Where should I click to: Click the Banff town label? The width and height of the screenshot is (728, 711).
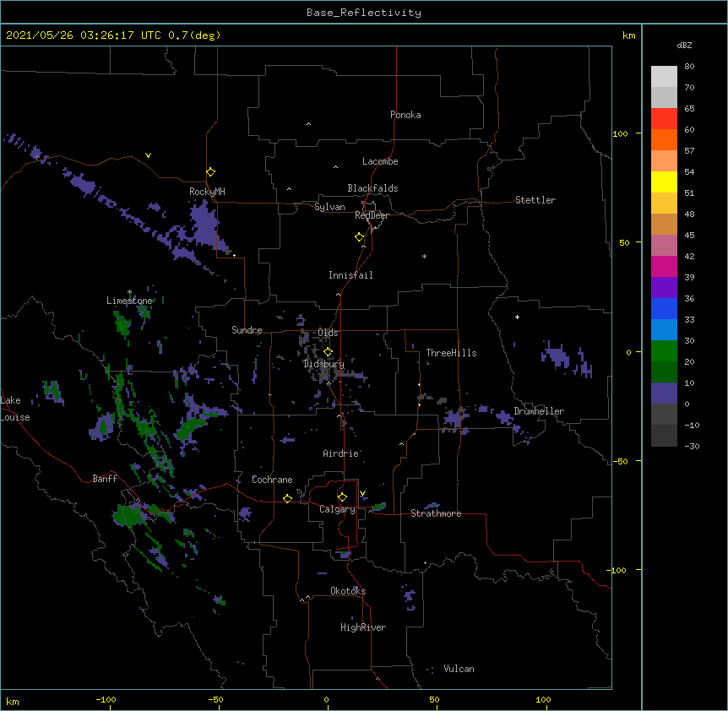(105, 479)
